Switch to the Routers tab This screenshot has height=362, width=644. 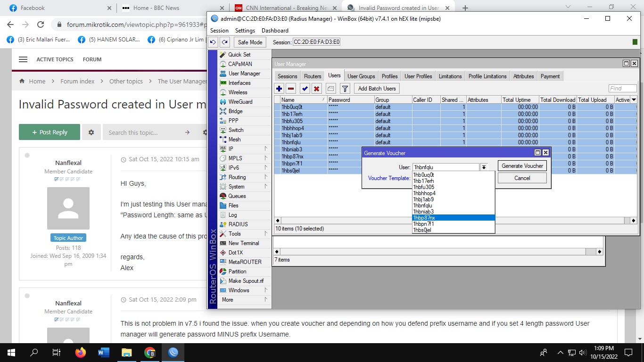(x=313, y=76)
